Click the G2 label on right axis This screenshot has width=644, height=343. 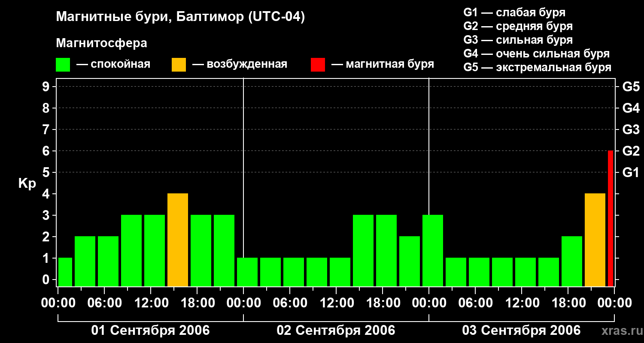pos(631,151)
